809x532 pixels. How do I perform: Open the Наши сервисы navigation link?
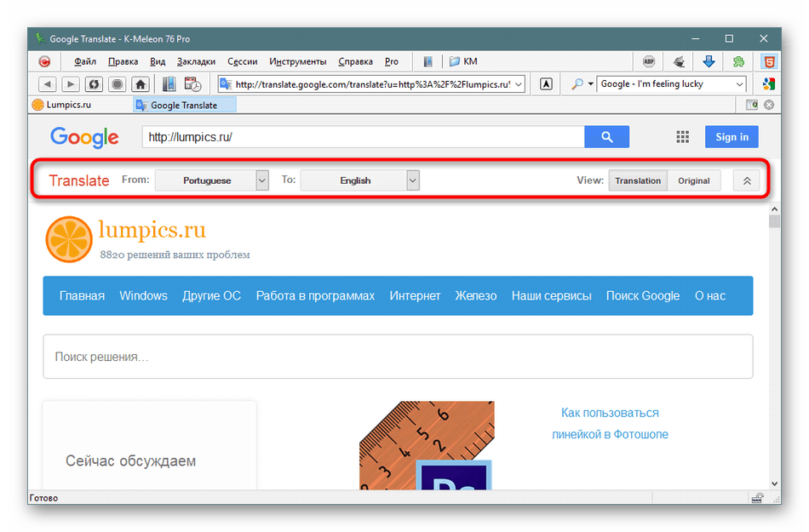tap(552, 296)
